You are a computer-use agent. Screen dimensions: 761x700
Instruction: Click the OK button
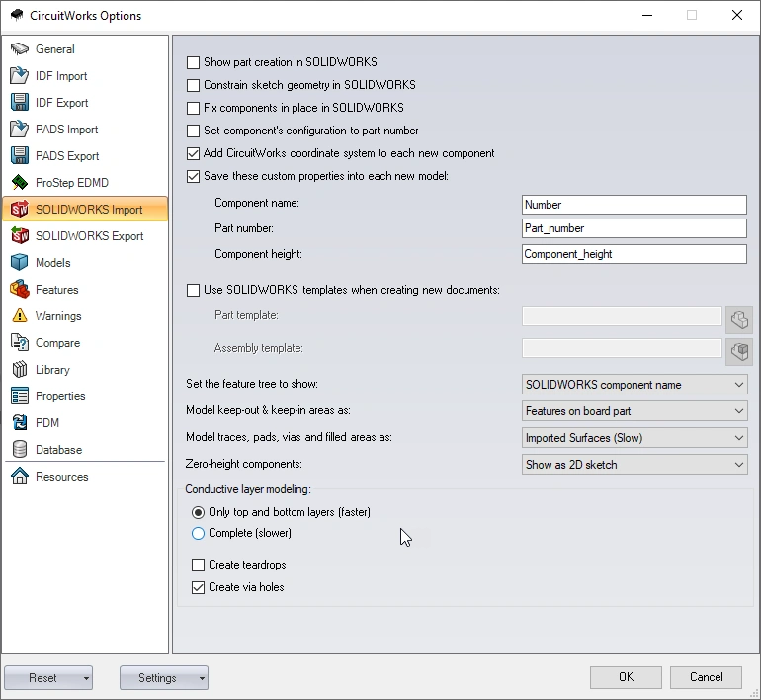pyautogui.click(x=626, y=677)
